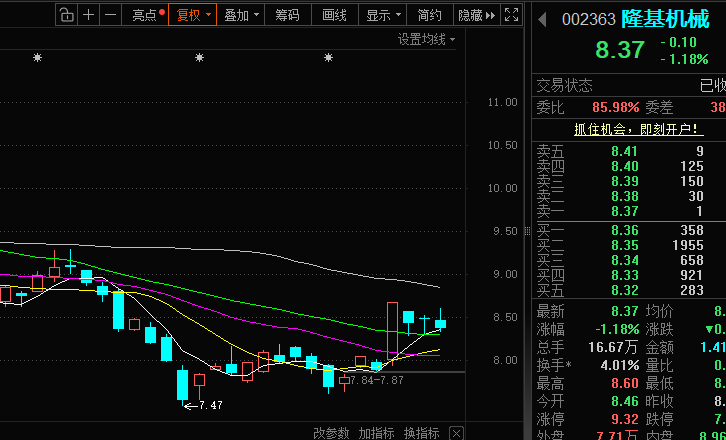Select 买二 price 8.35
The width and height of the screenshot is (726, 440).
point(625,245)
